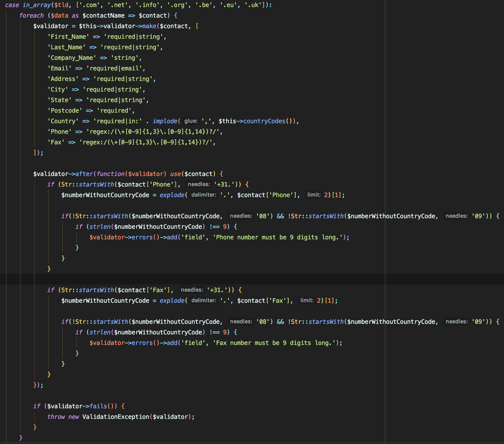Click the foreach keyword

31,16
